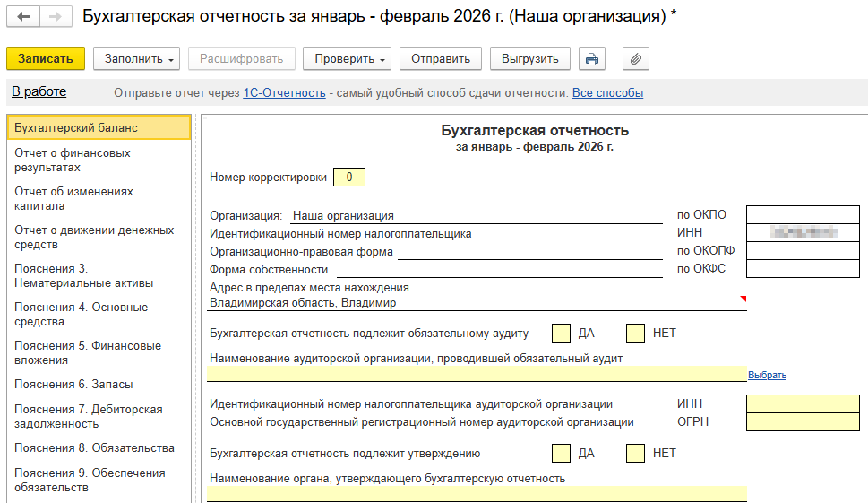Click the red comment marker near address
Screen dimensions: 868x503
click(x=743, y=299)
